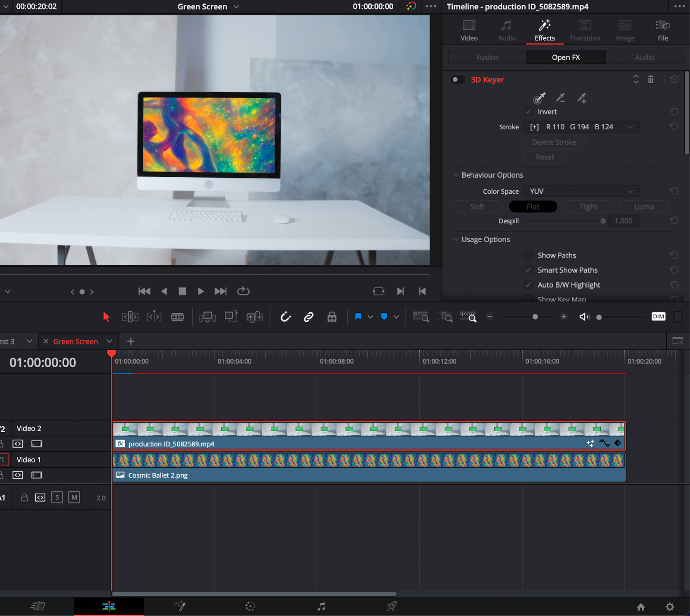Open the Fusion page from bottom bar

coord(180,606)
